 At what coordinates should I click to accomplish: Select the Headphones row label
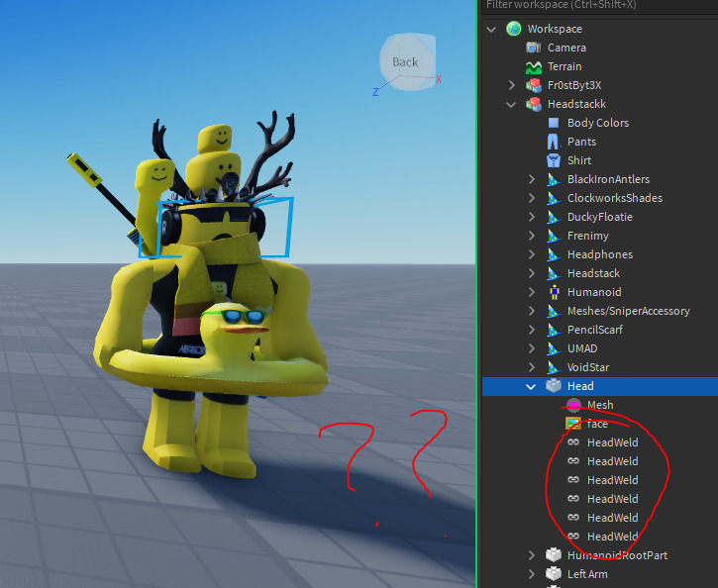[600, 254]
